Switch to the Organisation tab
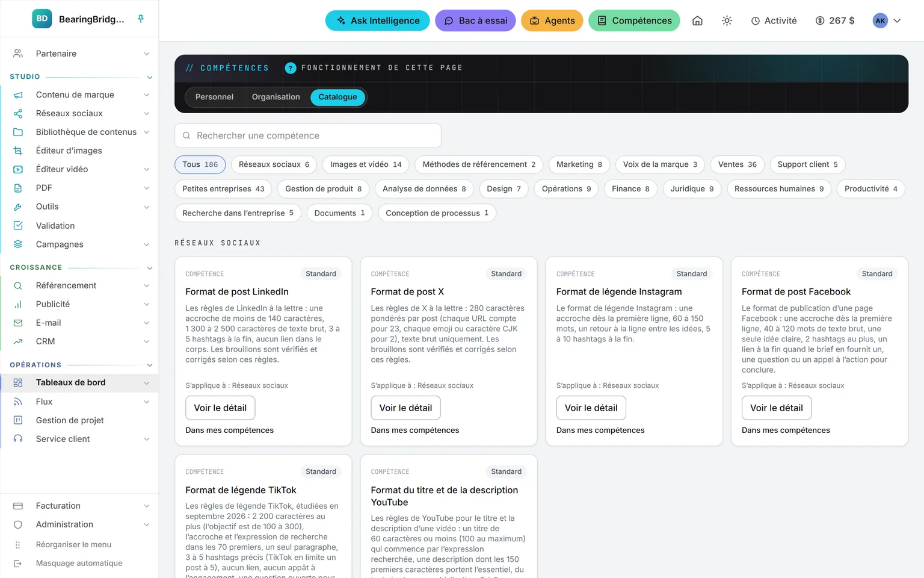Screen dimensions: 924x578 pos(276,98)
